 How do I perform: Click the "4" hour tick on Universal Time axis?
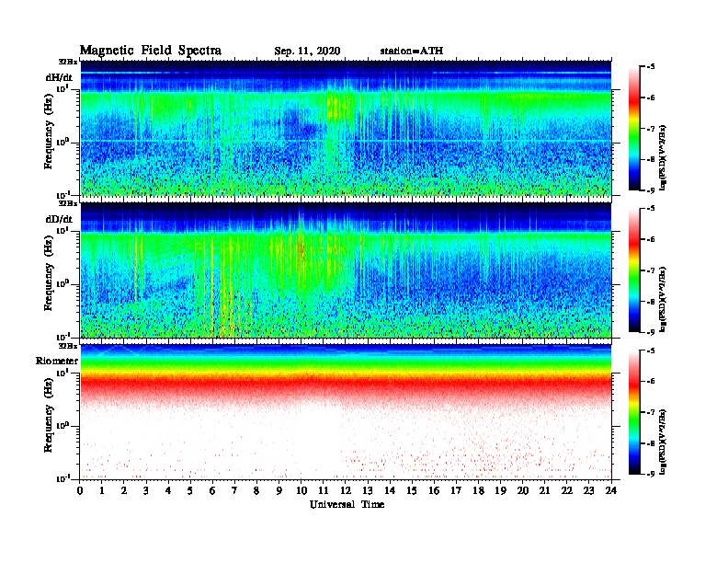tap(168, 490)
